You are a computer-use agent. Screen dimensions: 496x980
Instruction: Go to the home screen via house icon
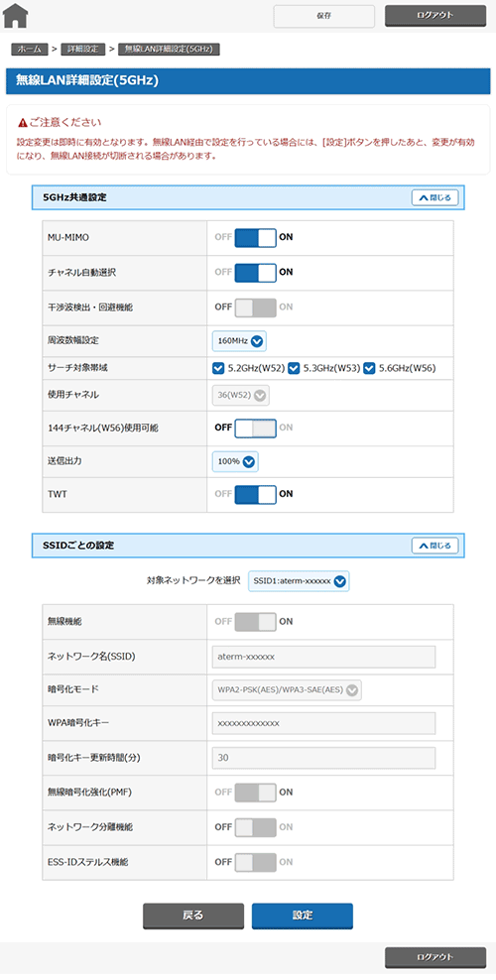point(16,16)
